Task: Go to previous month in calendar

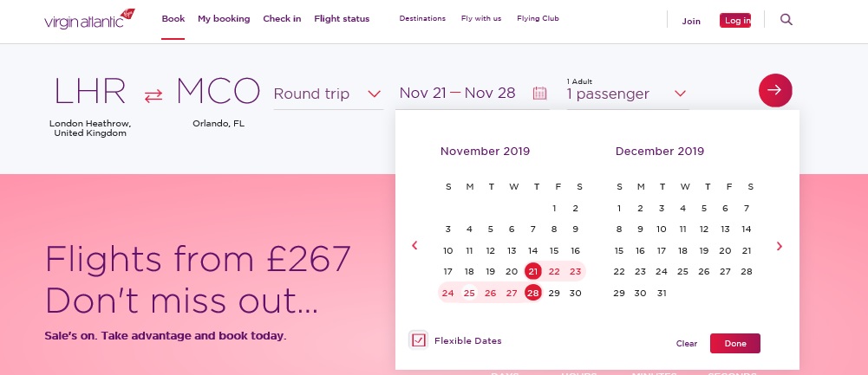Action: point(414,246)
